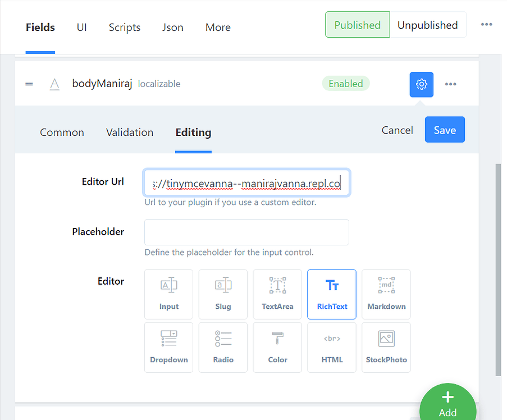507x420 pixels.
Task: Select the Editing settings tab
Action: tap(193, 133)
